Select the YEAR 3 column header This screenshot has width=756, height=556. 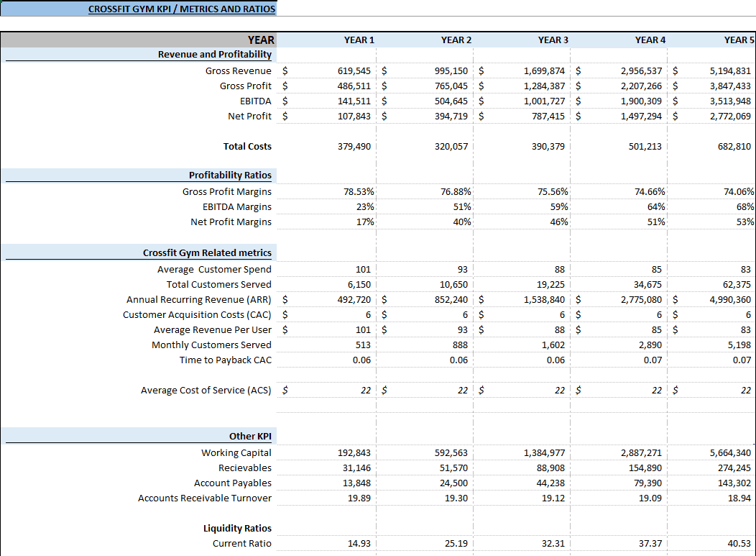pos(553,40)
